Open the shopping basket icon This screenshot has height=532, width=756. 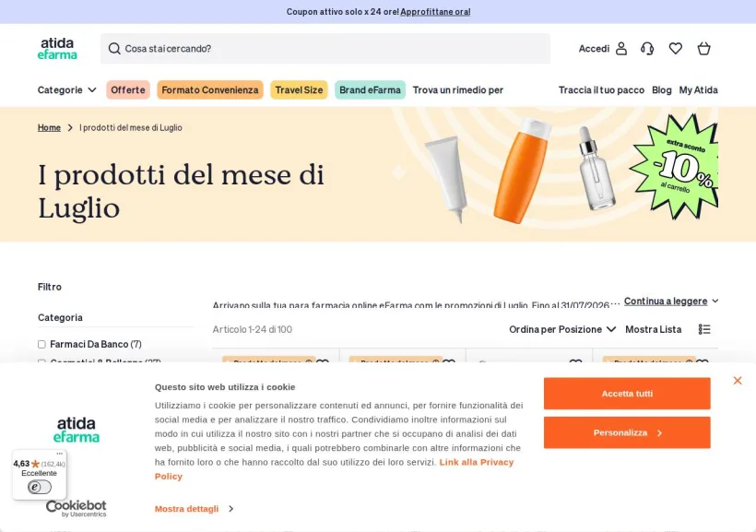(704, 49)
